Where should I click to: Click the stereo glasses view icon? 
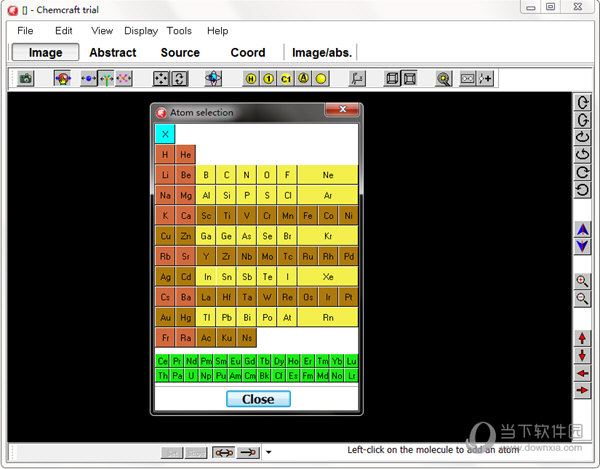[467, 79]
